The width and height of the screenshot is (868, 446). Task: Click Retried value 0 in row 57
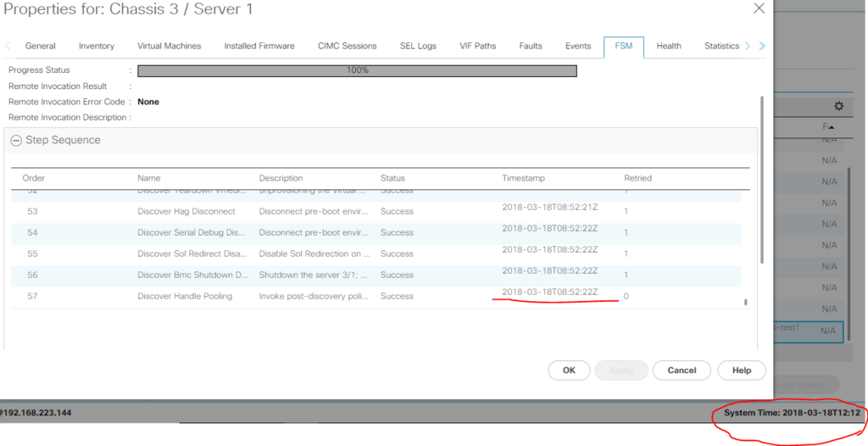[626, 297]
